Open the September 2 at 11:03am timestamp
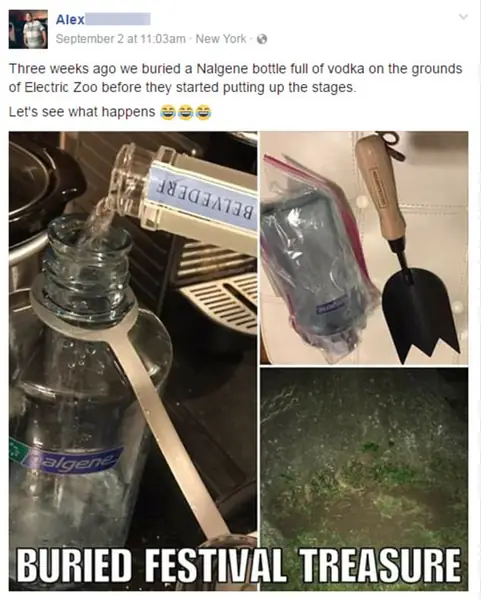This screenshot has width=481, height=600. (121, 39)
